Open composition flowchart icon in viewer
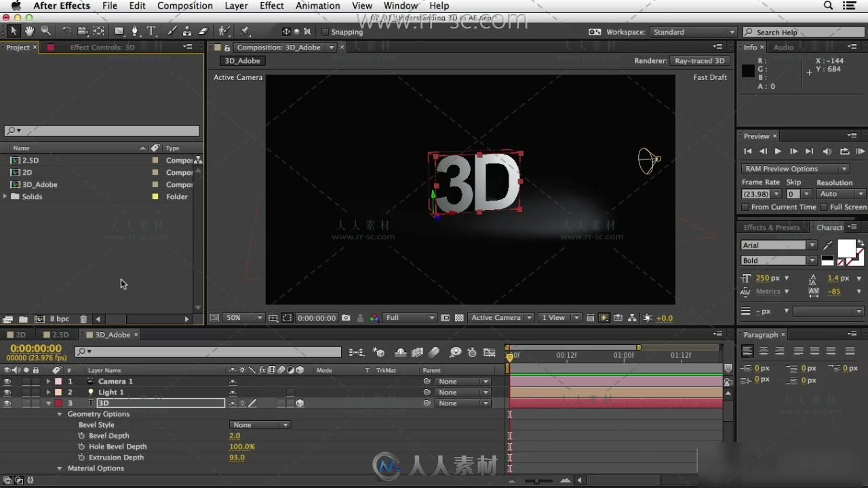868x488 pixels. (633, 318)
